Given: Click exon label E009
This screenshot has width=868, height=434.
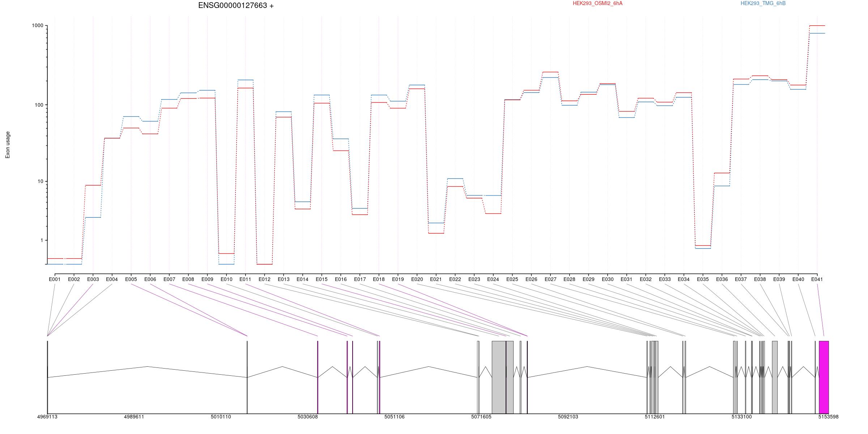Looking at the screenshot, I should pos(207,279).
